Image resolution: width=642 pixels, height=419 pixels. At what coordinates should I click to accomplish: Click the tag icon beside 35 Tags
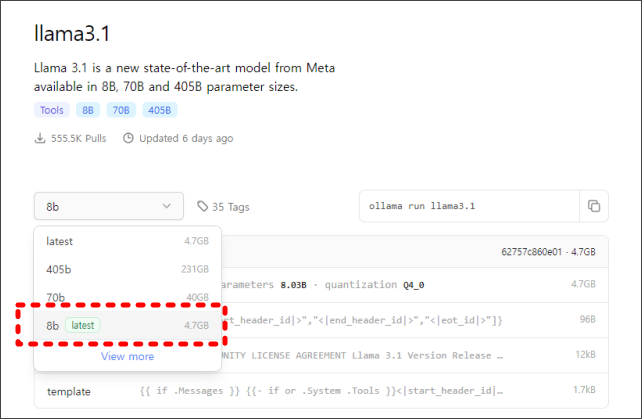click(x=203, y=207)
